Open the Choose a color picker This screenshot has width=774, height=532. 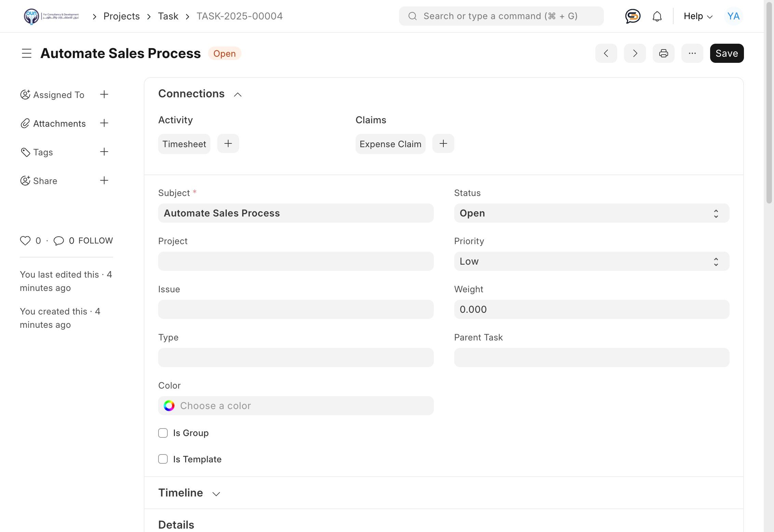[x=295, y=406]
